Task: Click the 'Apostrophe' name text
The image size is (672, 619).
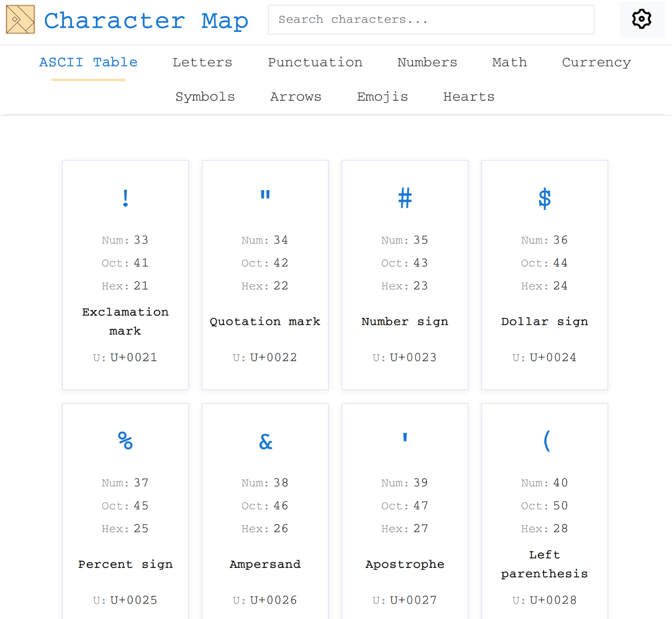Action: coord(405,564)
